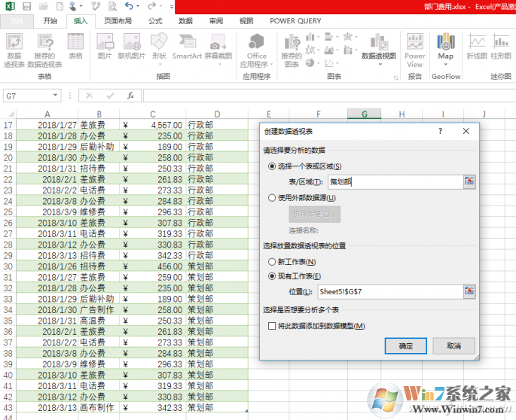Click the 数据透视表 (PivotTable) ribbon icon
This screenshot has height=420, width=516.
tap(14, 47)
